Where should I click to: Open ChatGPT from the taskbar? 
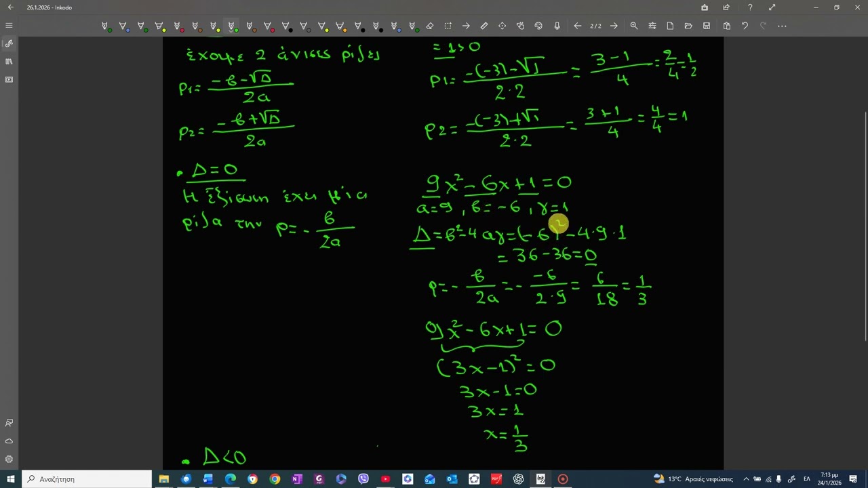point(518,479)
